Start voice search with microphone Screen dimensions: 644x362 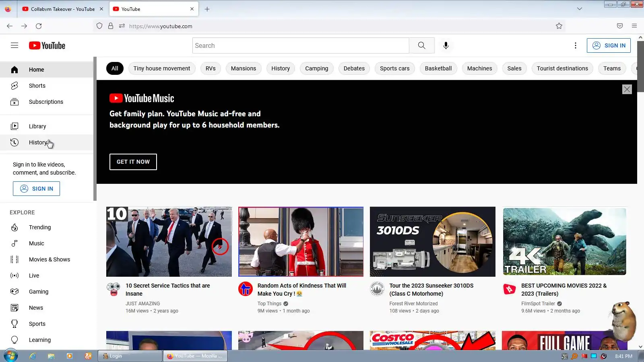tap(446, 45)
